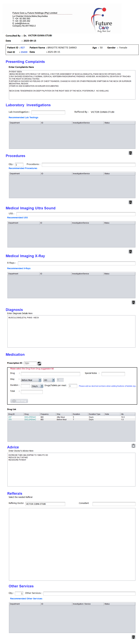This screenshot has width=139, height=644.
Task: Click the Drug name input field
Action: 50,374
